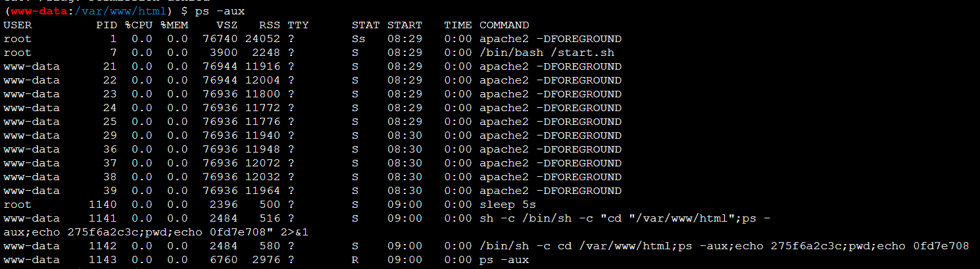This screenshot has height=269, width=980.
Task: Select the %MEM column header
Action: (x=174, y=25)
